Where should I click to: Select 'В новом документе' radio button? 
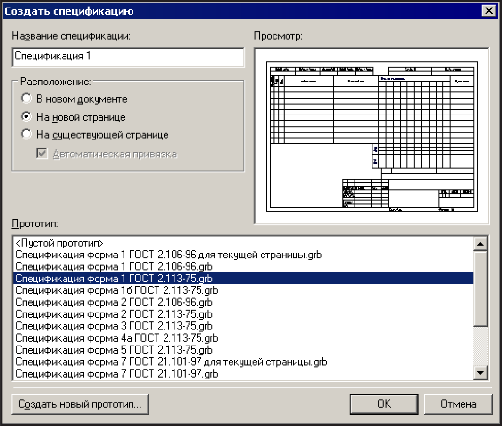tap(26, 99)
